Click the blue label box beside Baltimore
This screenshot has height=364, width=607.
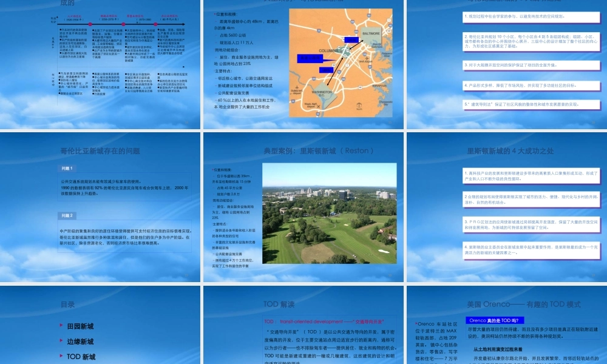tap(351, 40)
